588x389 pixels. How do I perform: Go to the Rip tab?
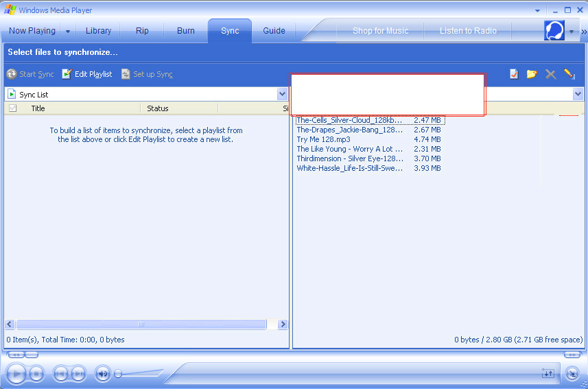142,31
